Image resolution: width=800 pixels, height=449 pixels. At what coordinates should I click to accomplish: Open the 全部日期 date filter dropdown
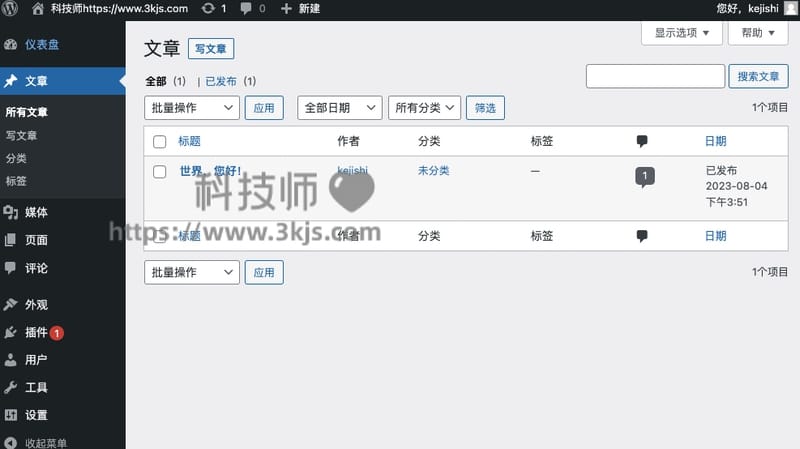click(340, 108)
